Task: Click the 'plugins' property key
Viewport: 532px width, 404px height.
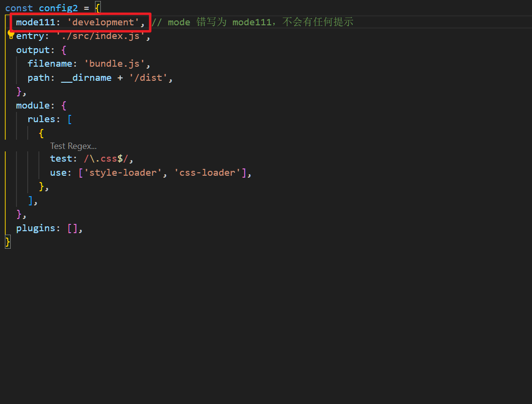Action: tap(36, 228)
